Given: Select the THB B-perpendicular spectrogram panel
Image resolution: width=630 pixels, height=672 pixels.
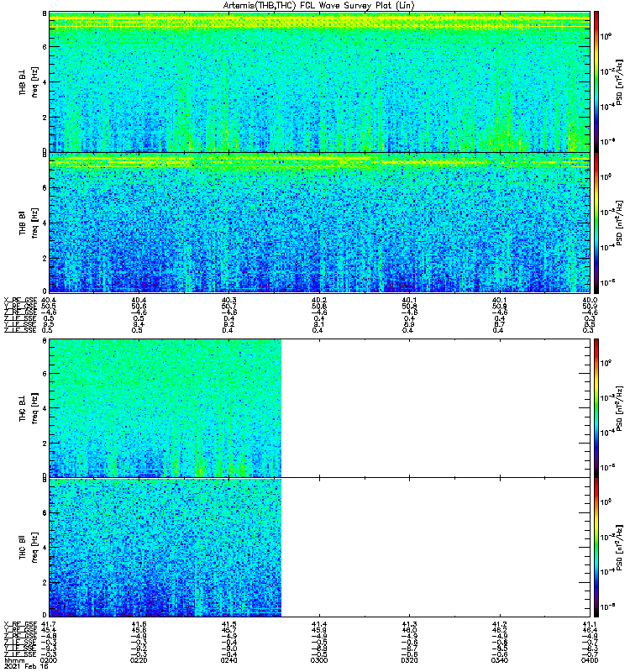Looking at the screenshot, I should pos(319,81).
